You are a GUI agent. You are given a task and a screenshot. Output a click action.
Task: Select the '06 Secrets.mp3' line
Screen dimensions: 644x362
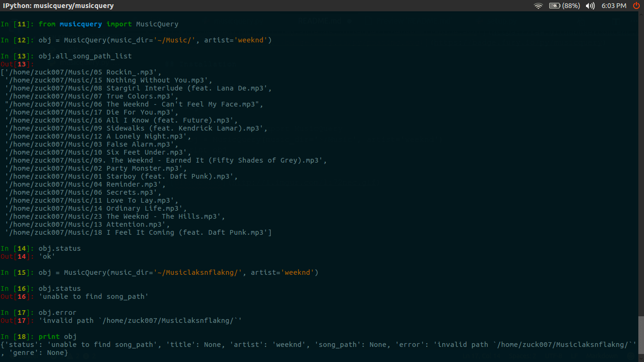coord(83,192)
